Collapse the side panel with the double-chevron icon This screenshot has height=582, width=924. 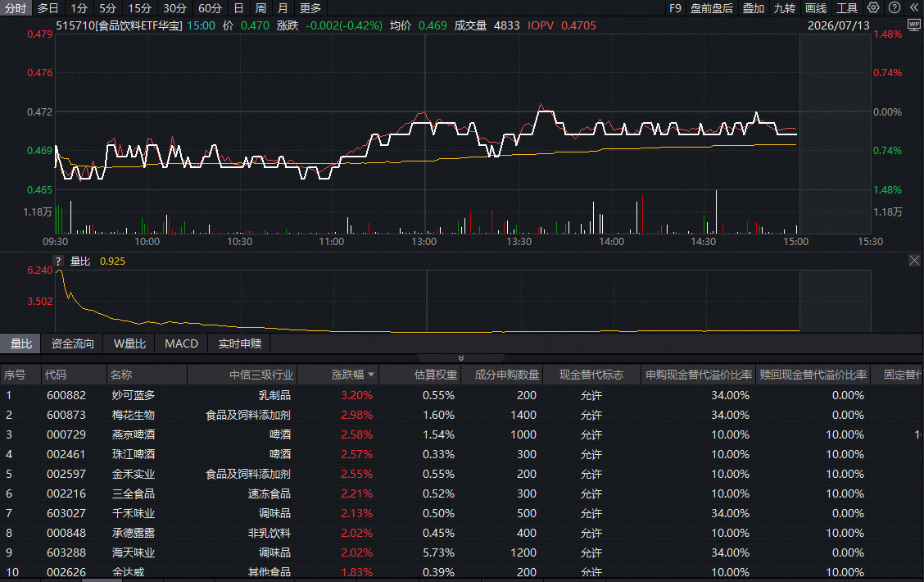coord(914,7)
